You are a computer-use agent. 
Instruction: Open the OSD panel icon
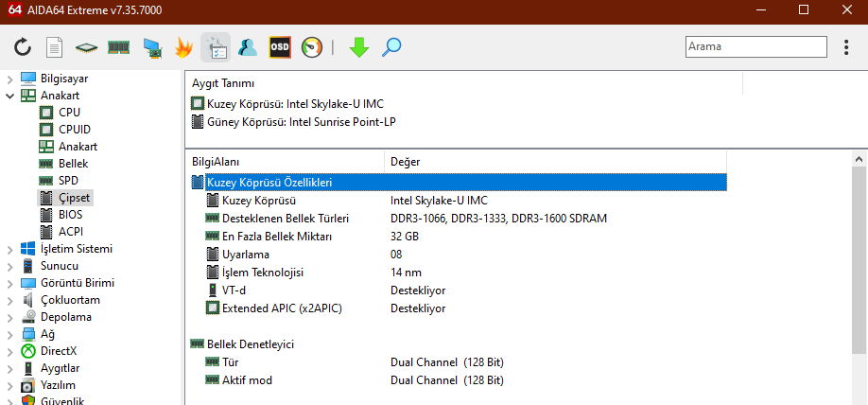coord(280,47)
